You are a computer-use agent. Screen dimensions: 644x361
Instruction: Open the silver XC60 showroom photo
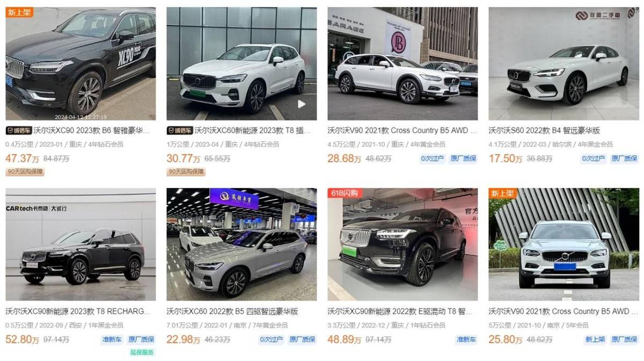(241, 244)
